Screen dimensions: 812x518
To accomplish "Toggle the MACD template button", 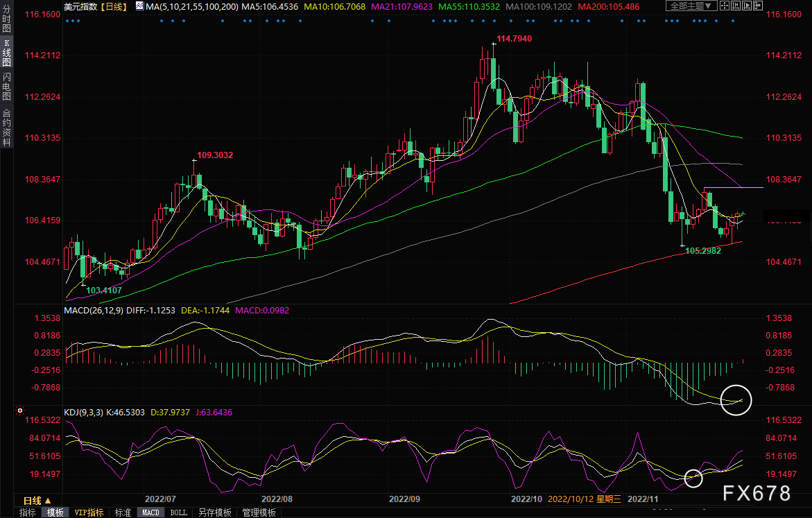I will click(150, 512).
